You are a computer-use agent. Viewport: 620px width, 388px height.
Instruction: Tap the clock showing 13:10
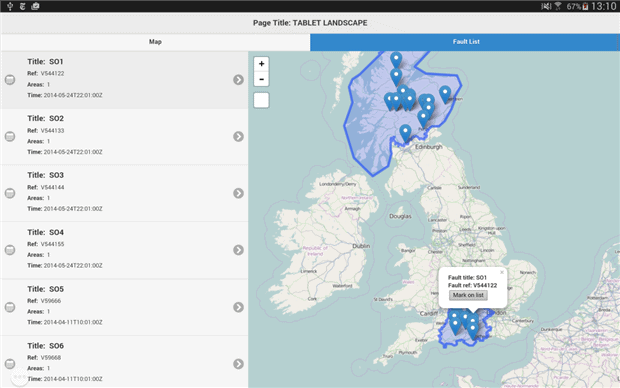point(604,6)
